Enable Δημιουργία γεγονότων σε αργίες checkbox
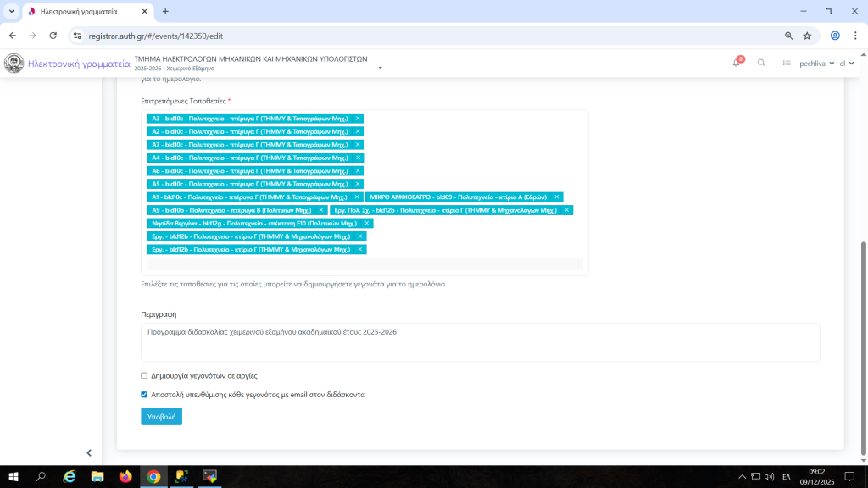 point(144,375)
